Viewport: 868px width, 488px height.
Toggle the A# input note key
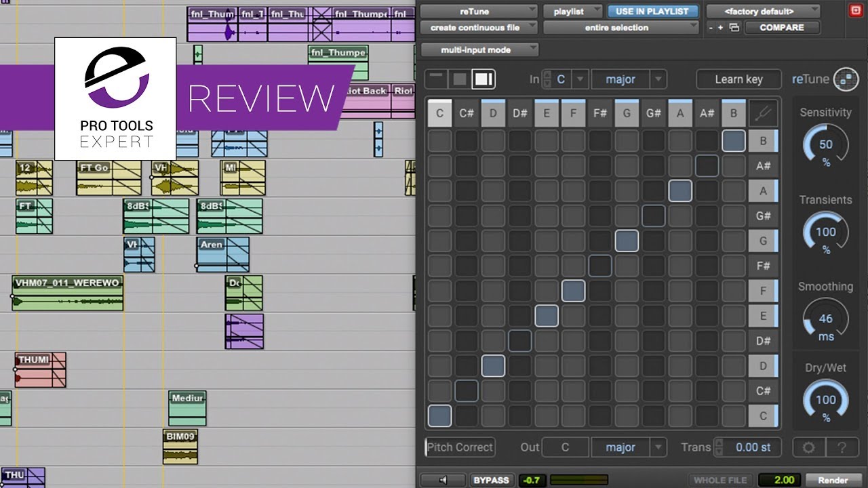[x=707, y=113]
